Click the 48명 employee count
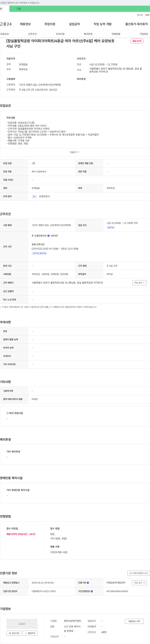 click(104, 632)
